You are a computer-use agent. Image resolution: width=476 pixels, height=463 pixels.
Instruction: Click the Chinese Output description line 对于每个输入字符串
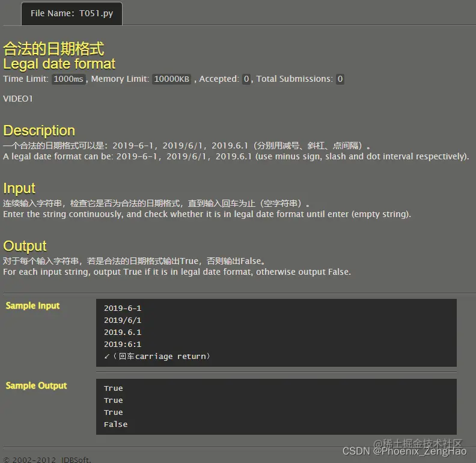pyautogui.click(x=135, y=261)
